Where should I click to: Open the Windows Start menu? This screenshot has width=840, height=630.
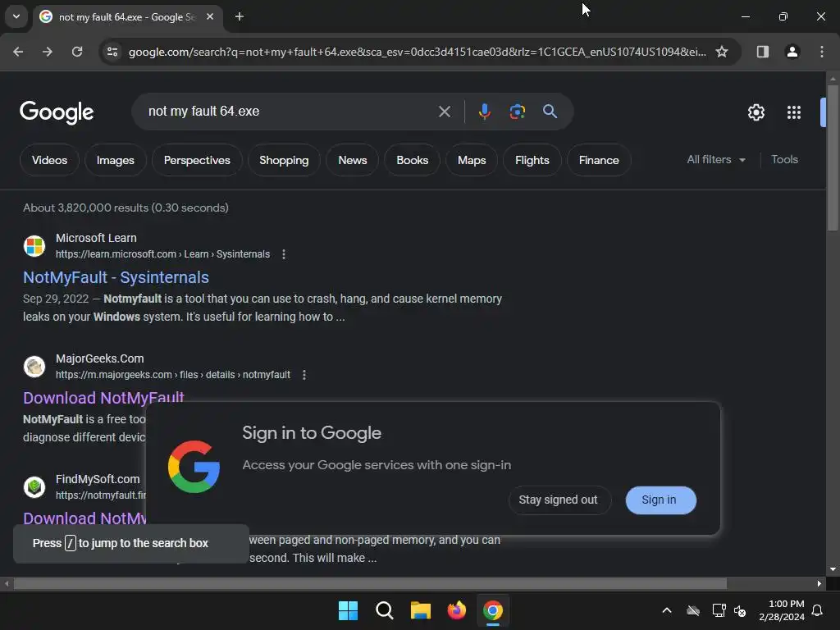(x=348, y=610)
